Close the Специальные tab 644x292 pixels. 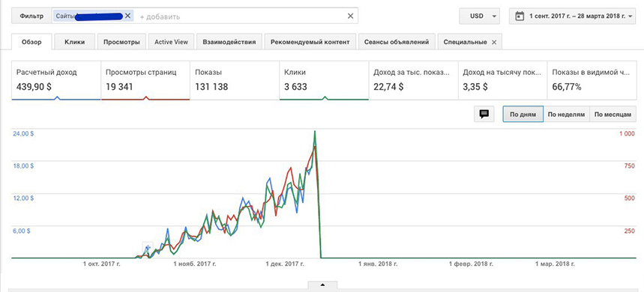coord(494,42)
